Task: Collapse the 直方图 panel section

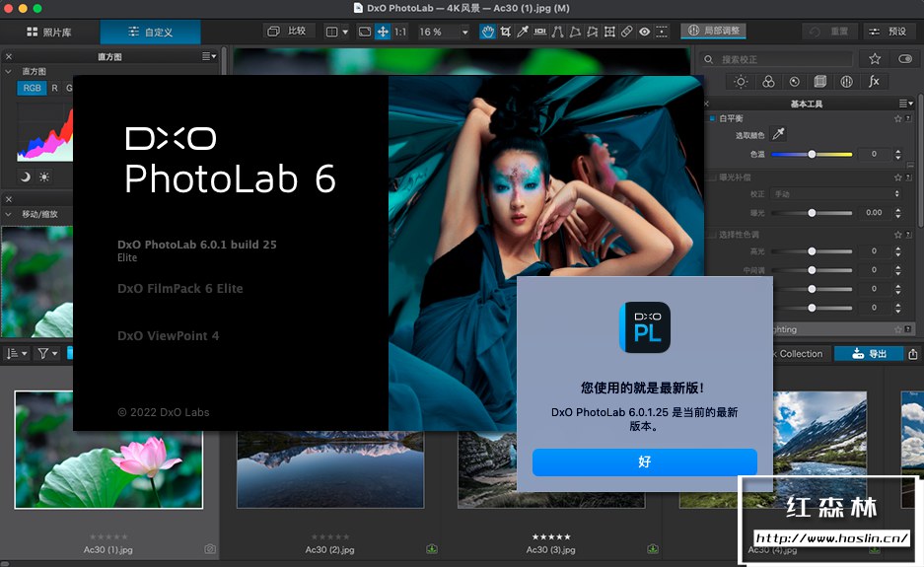Action: (9, 72)
